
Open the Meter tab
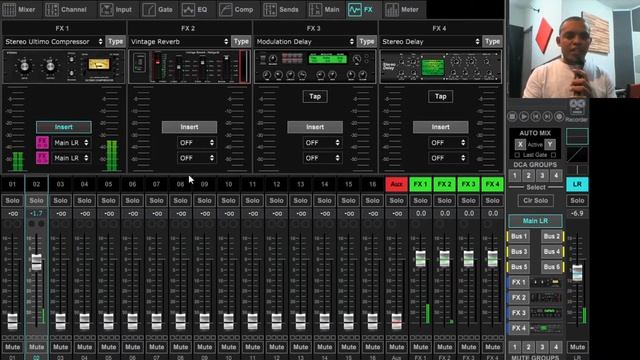click(x=402, y=9)
